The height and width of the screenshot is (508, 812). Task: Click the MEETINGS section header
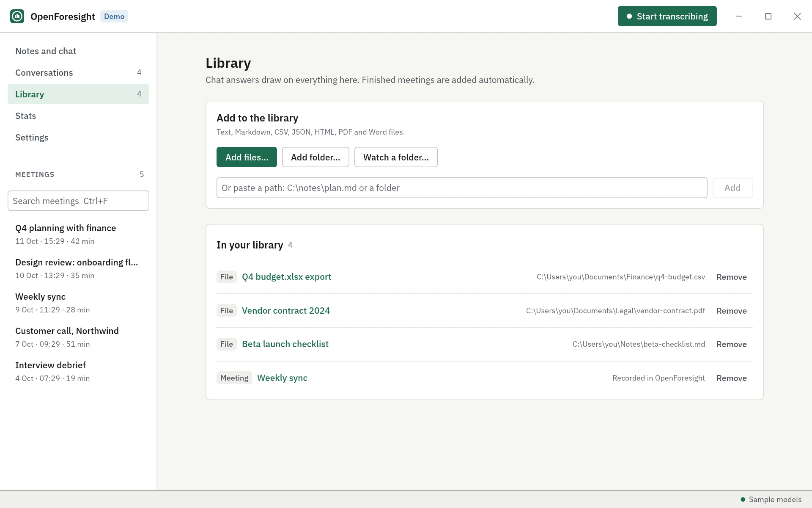(x=35, y=174)
